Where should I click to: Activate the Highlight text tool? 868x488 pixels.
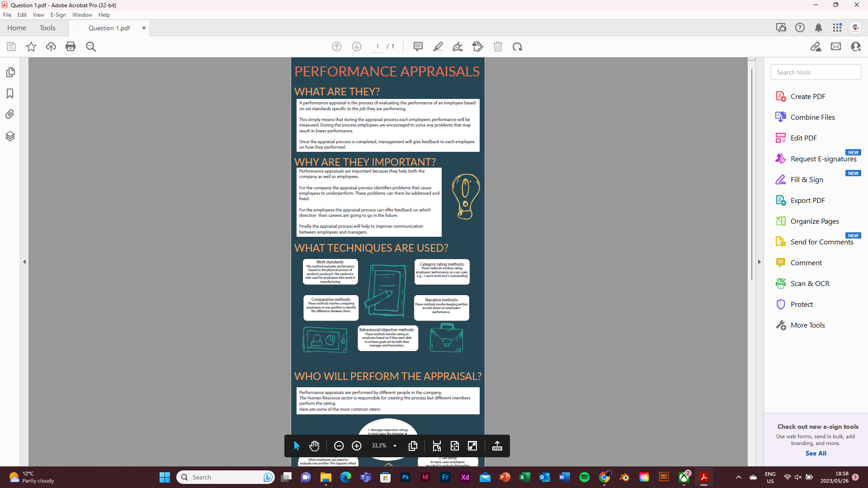tap(438, 47)
